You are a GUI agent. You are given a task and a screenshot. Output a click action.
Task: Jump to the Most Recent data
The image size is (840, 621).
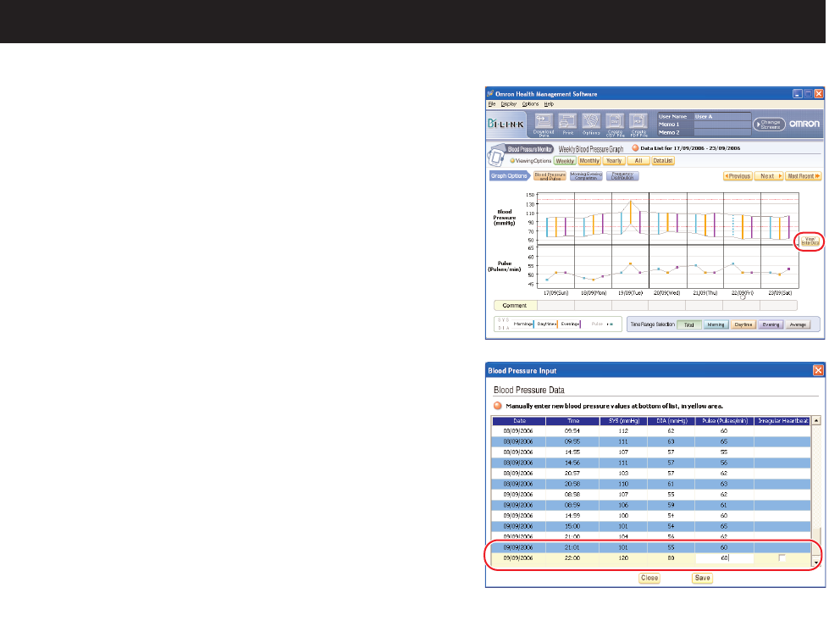(x=803, y=175)
